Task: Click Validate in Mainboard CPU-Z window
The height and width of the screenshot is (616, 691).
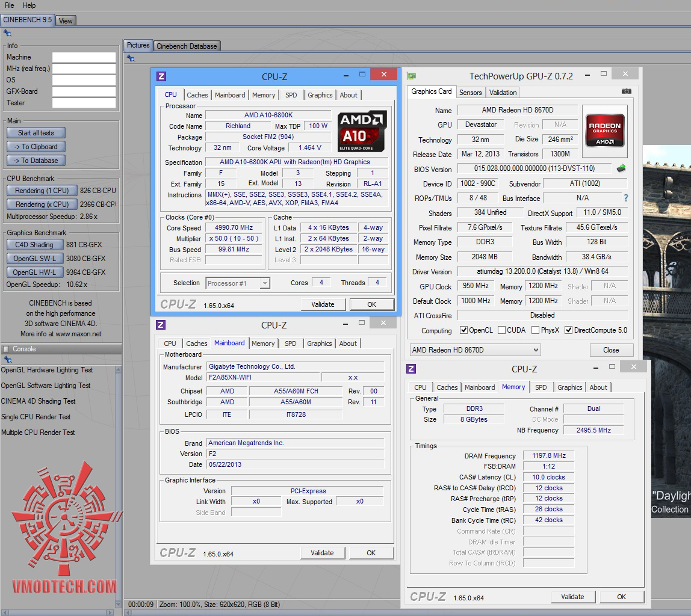Action: [322, 553]
